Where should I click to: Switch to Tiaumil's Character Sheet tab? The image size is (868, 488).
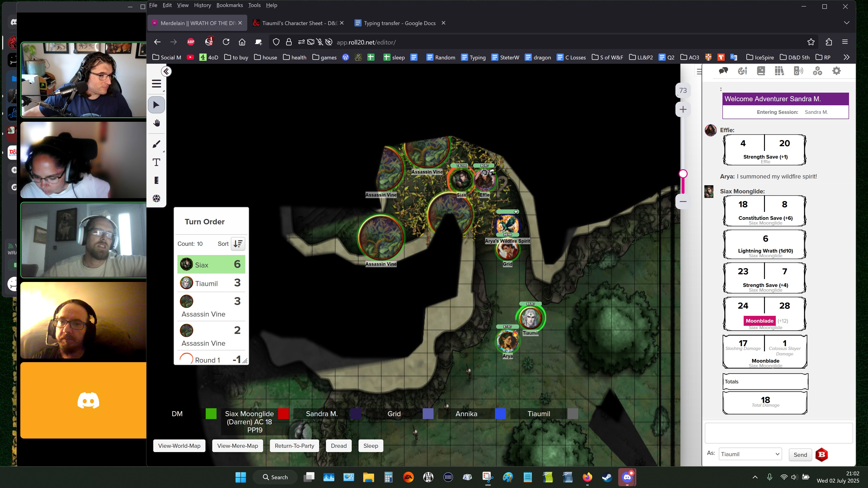point(299,23)
